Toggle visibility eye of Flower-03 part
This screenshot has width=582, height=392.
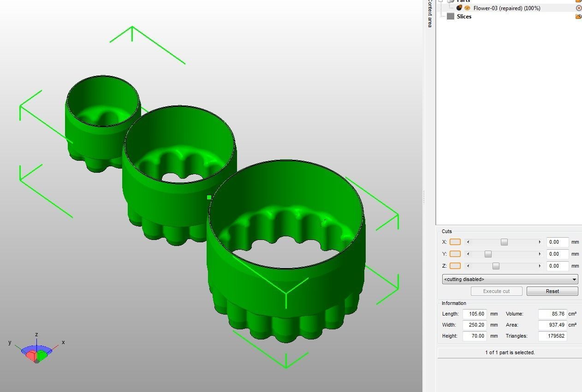pos(467,8)
